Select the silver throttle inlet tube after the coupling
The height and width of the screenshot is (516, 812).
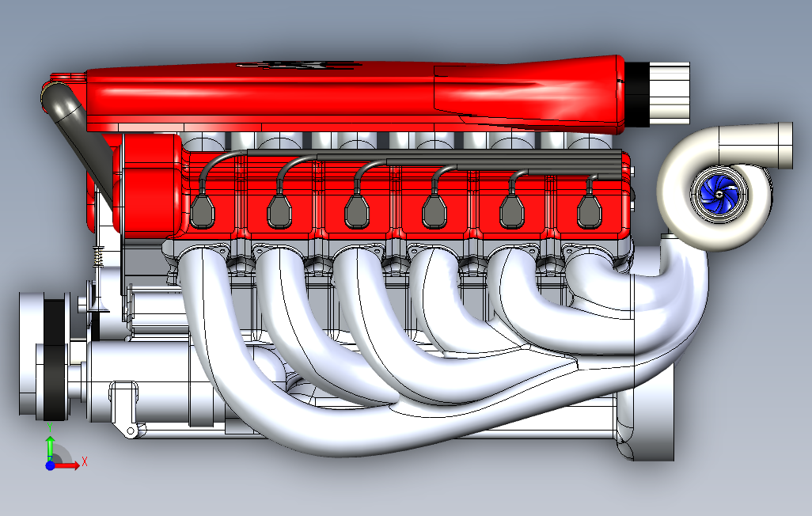coord(670,93)
